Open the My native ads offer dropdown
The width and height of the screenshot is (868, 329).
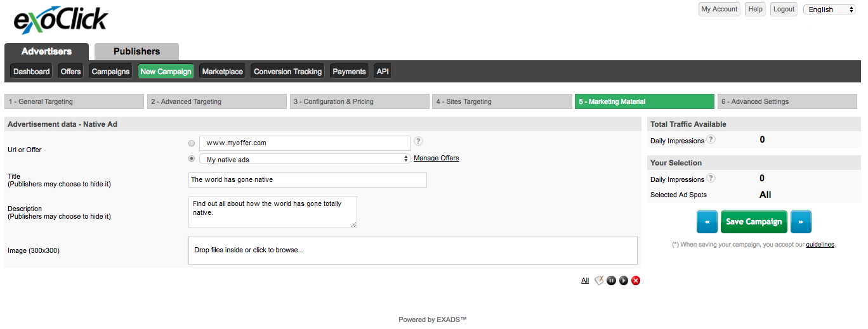tap(305, 159)
